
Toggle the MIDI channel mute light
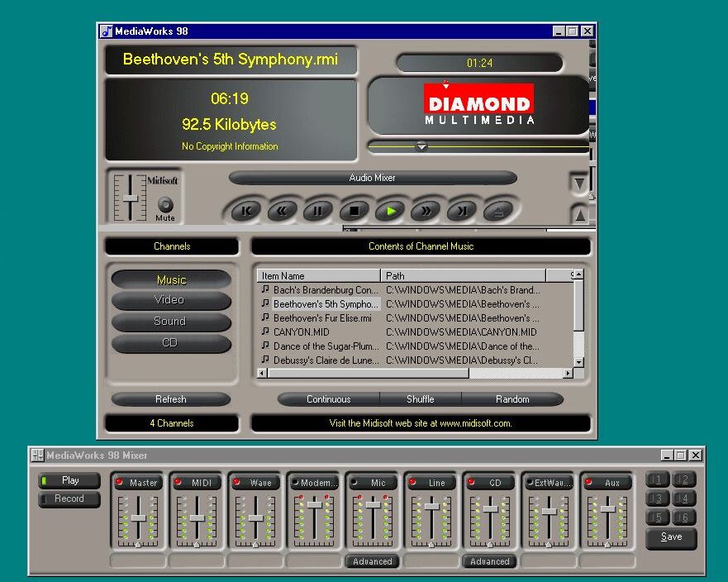point(178,482)
